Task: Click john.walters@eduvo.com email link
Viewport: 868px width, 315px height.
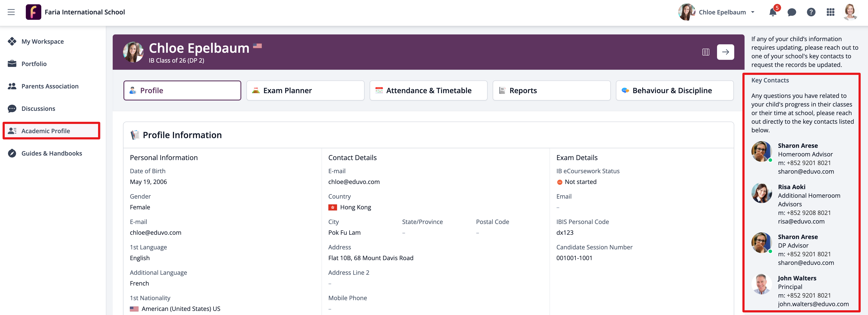Action: point(813,304)
